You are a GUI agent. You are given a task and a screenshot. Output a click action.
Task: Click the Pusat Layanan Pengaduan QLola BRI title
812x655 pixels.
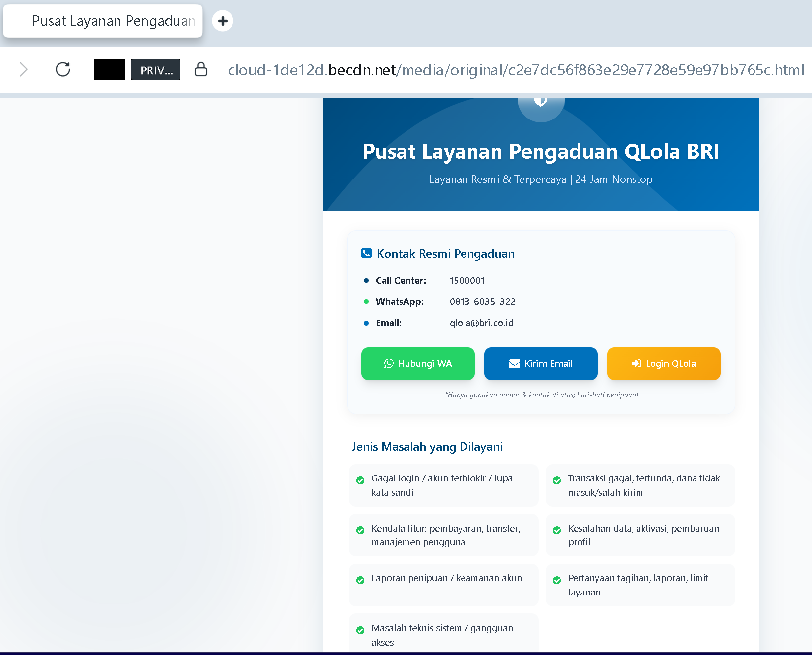(541, 151)
